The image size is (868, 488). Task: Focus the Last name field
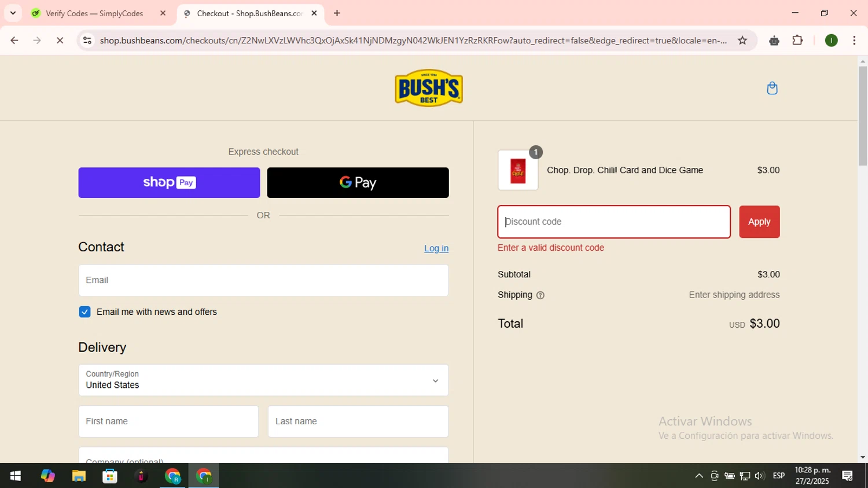[358, 421]
